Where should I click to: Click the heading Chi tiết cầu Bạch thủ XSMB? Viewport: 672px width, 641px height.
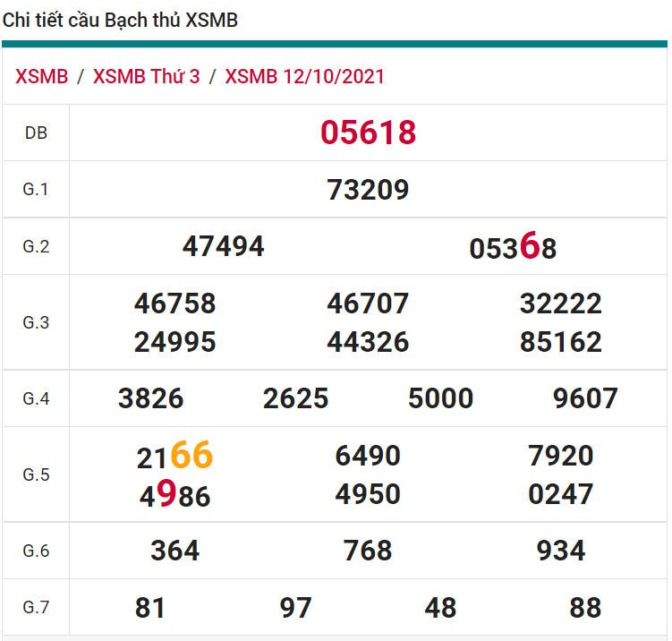click(121, 20)
